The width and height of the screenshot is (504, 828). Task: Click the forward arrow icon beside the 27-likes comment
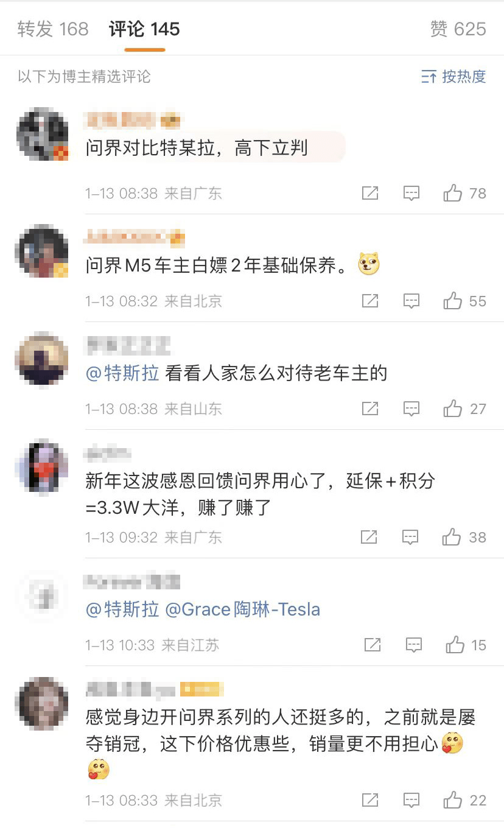coord(370,409)
